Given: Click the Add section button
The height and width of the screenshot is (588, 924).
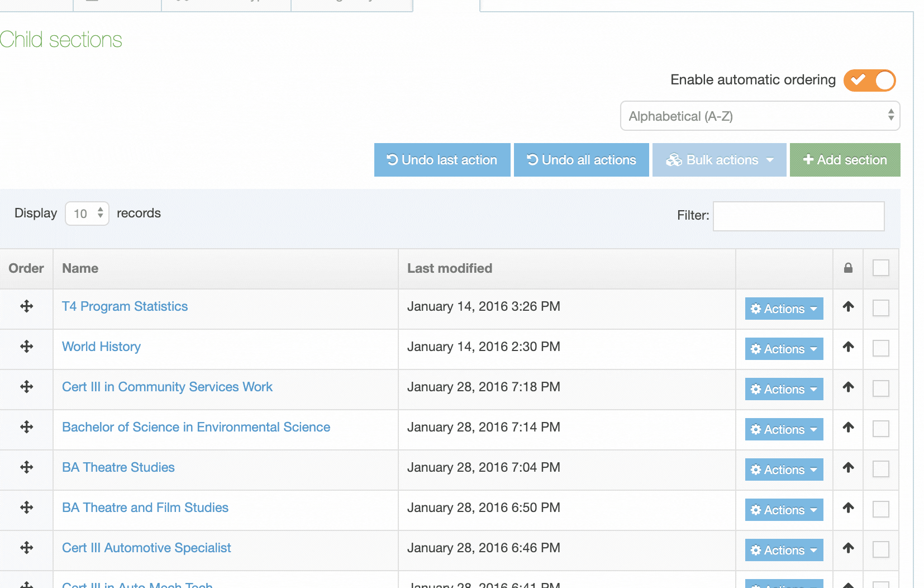Looking at the screenshot, I should pos(845,160).
